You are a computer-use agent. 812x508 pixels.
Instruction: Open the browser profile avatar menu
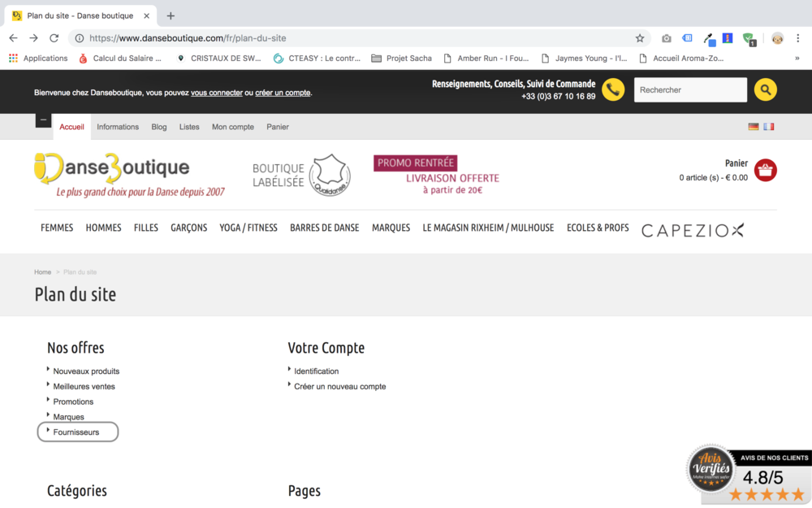(777, 37)
